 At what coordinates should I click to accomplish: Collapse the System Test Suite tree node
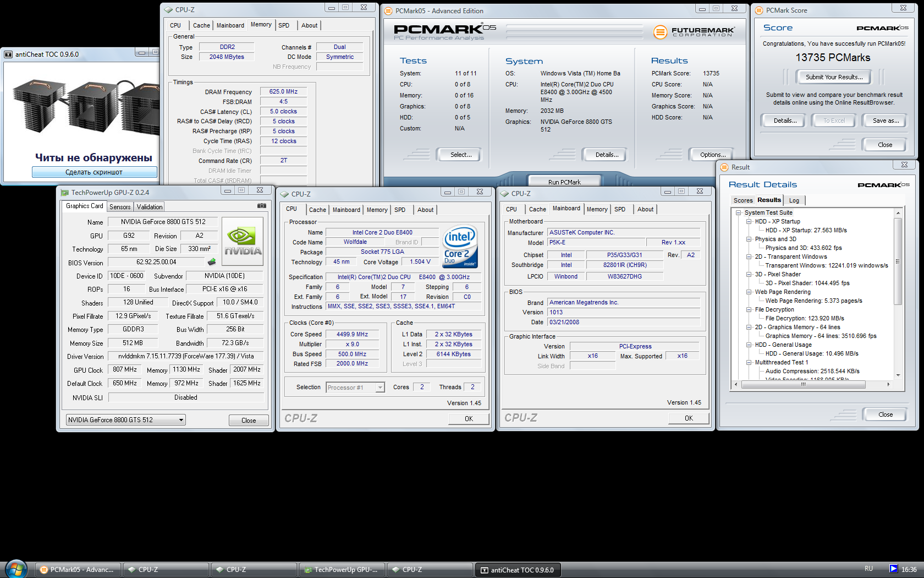point(738,213)
